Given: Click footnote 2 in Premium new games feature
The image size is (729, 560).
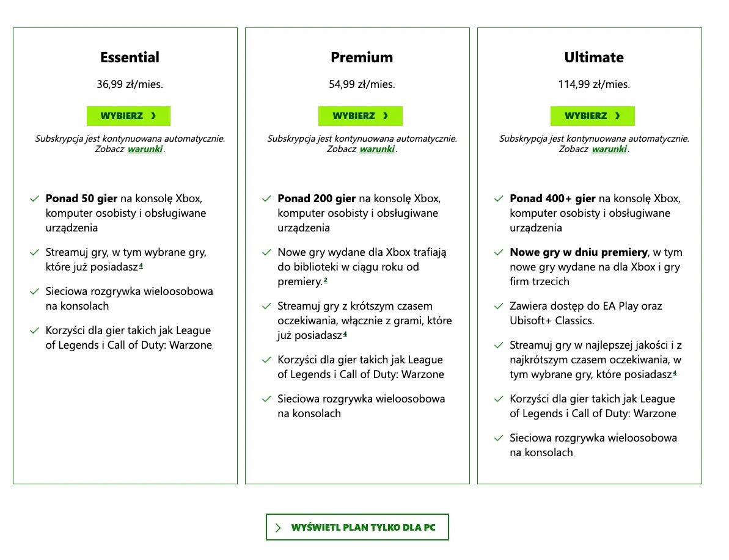Looking at the screenshot, I should (x=326, y=281).
